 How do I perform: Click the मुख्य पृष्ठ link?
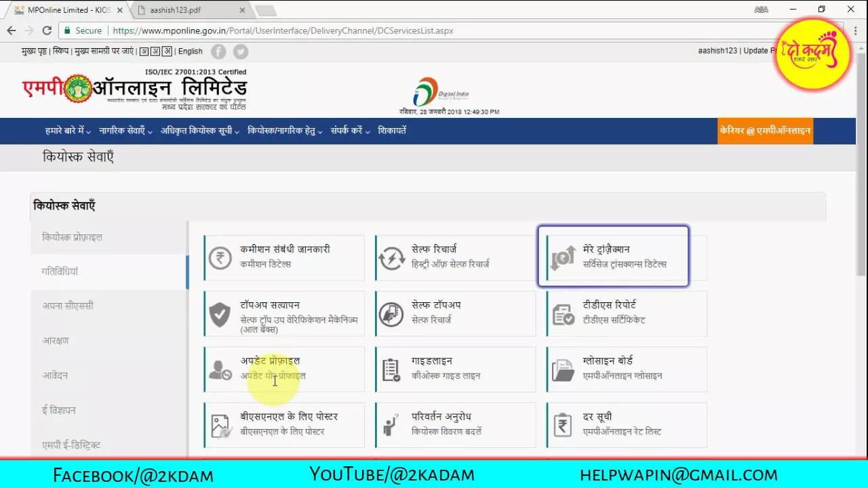[34, 51]
